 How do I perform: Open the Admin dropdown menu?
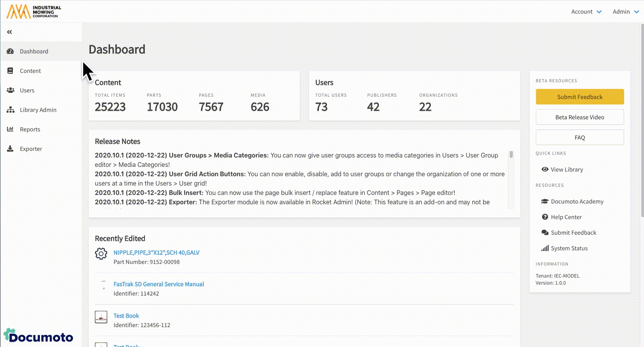click(x=625, y=12)
